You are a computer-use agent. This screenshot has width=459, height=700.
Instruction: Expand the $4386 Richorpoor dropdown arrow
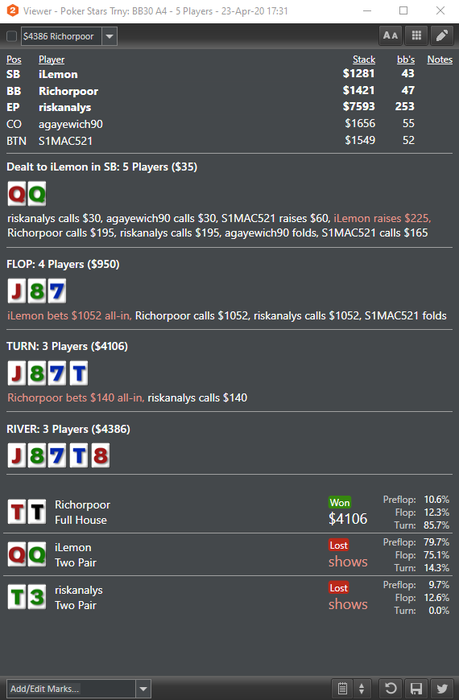[109, 36]
